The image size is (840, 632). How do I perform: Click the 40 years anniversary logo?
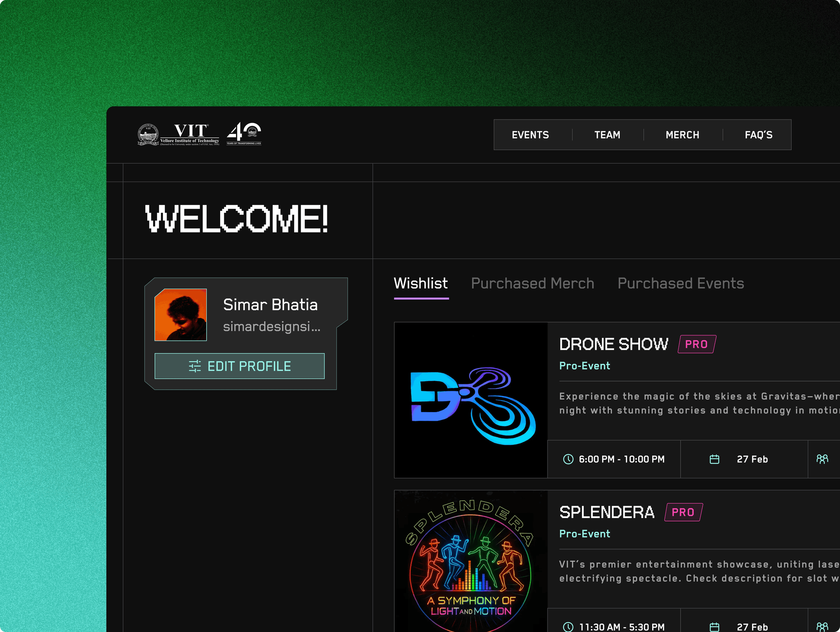(x=244, y=134)
